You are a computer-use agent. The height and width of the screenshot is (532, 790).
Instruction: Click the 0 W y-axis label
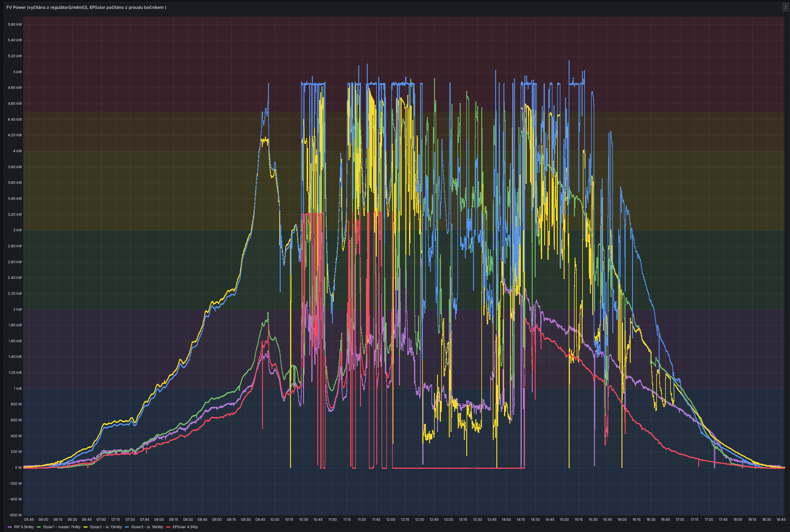tap(18, 468)
